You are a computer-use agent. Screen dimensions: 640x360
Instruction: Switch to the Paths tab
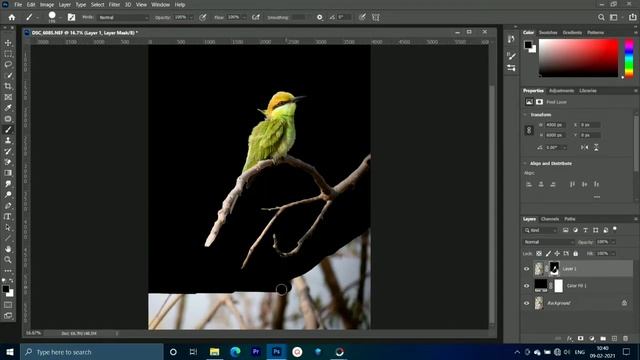(x=570, y=219)
